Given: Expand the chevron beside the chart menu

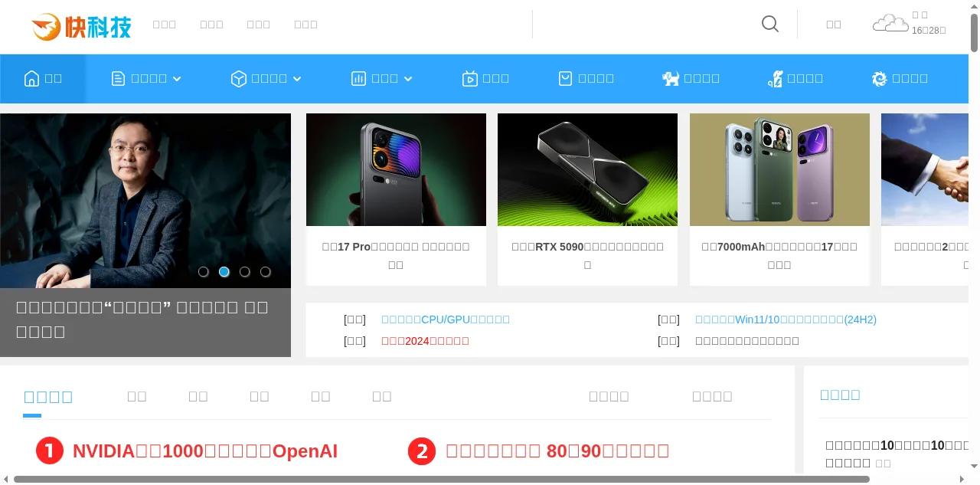Looking at the screenshot, I should pos(408,79).
